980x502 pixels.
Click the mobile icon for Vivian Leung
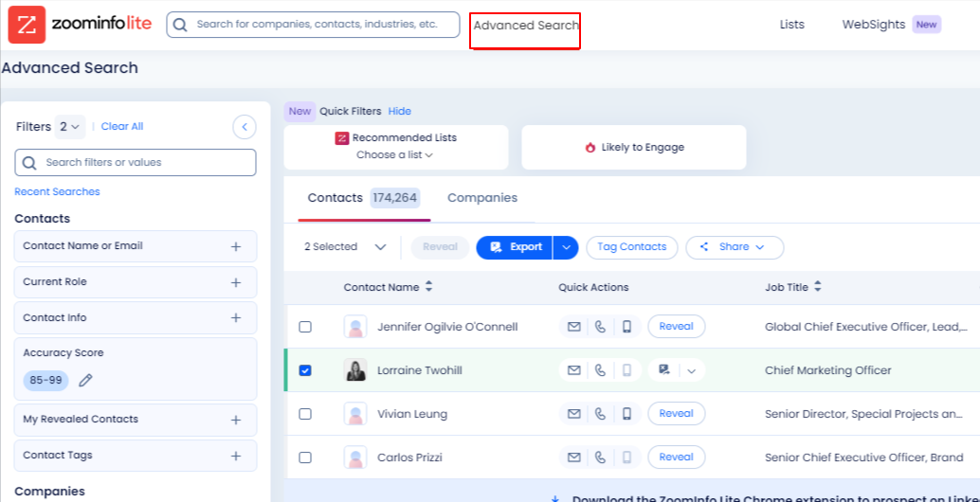[x=626, y=413]
